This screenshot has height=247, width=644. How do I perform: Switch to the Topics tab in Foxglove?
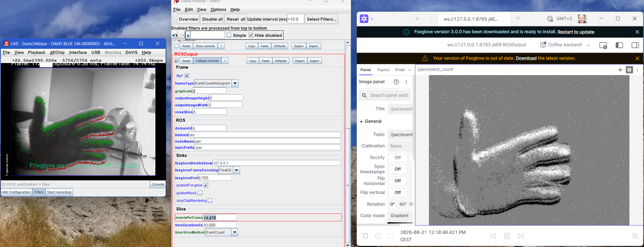click(x=383, y=70)
